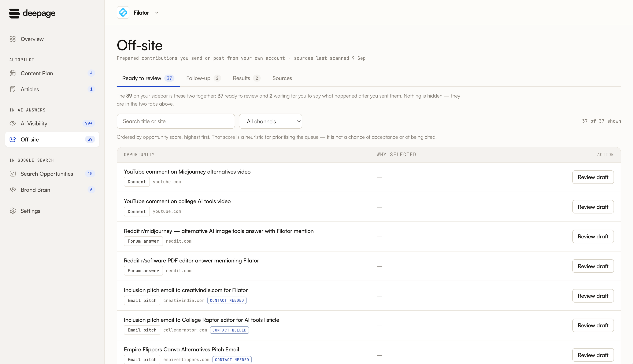633x364 pixels.
Task: Click the Email pitch tag on creativindie row
Action: coord(142,300)
